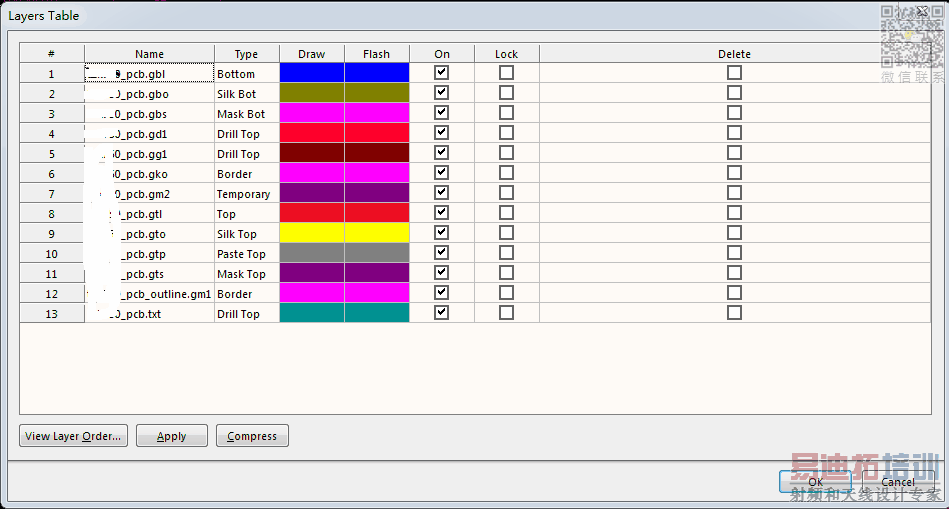Click the Lock column header

(507, 53)
